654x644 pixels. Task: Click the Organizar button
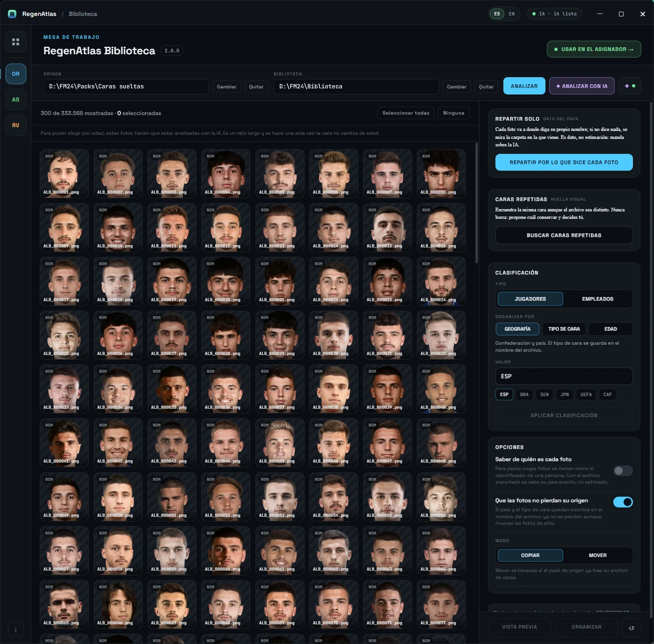(x=586, y=627)
